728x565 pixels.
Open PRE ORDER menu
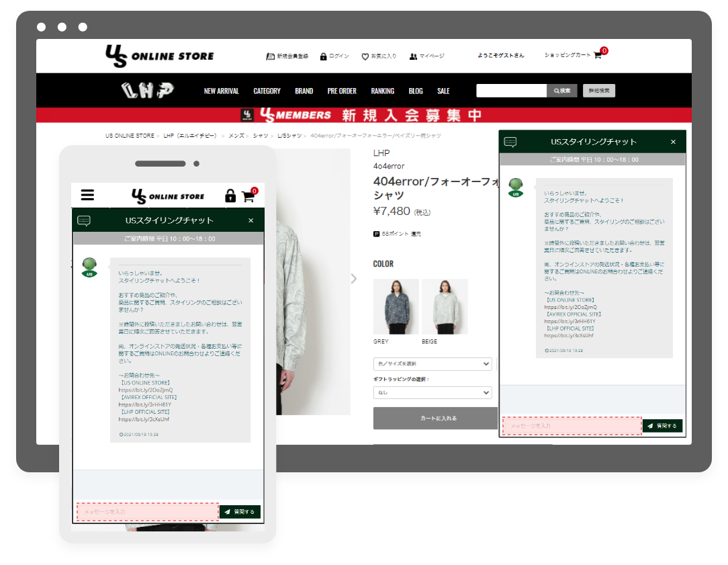coord(342,91)
